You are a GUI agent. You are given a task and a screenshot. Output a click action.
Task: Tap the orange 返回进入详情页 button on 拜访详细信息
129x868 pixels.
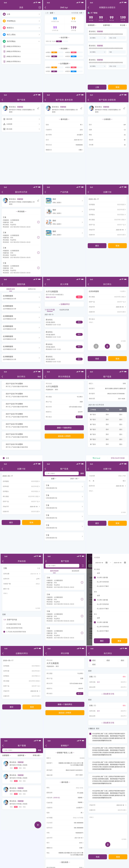(x=64, y=436)
